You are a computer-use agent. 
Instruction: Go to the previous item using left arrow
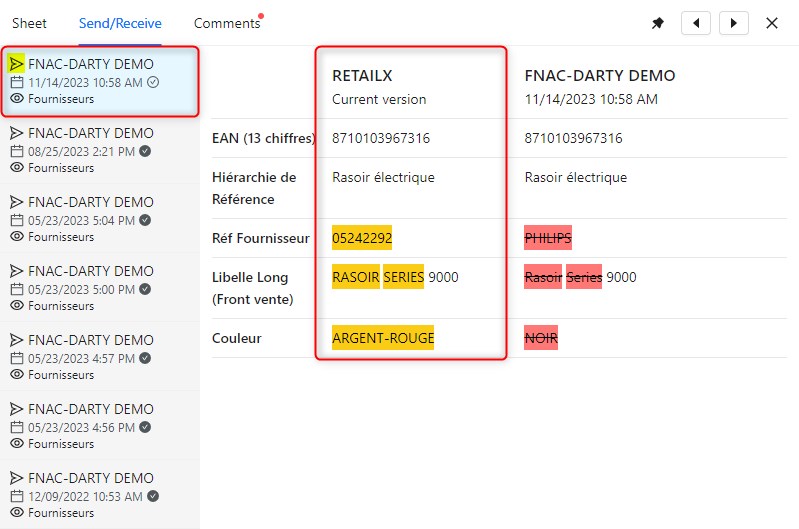695,23
